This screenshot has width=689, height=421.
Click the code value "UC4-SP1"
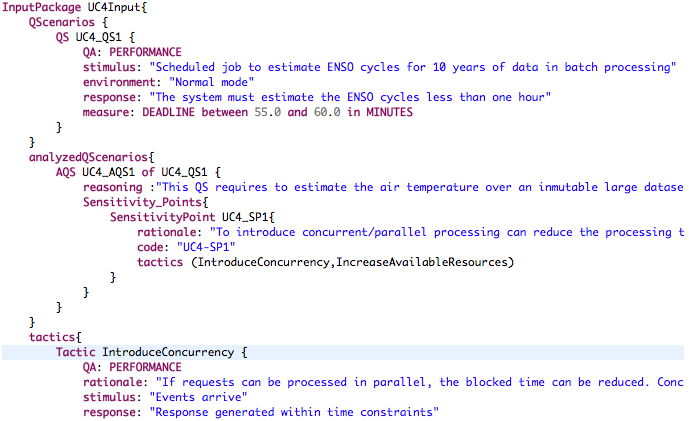pos(206,247)
